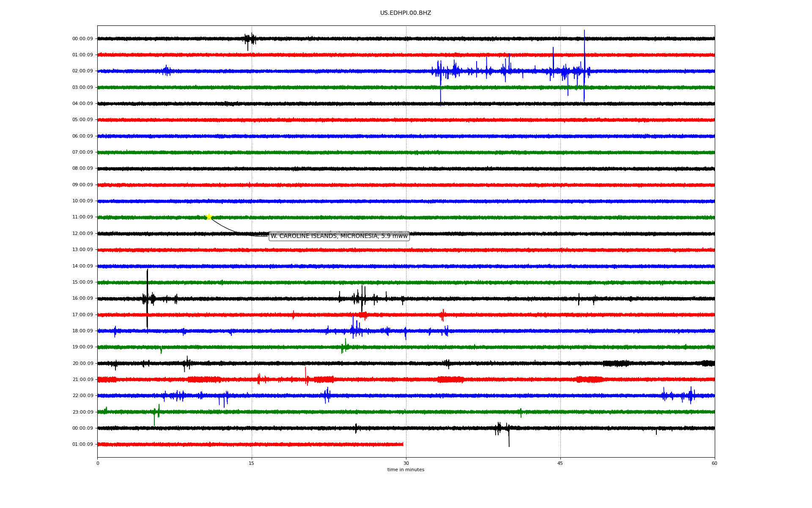This screenshot has height=508, width=812.
Task: Click the x-axis label 'time in minutes'
Action: [x=405, y=470]
